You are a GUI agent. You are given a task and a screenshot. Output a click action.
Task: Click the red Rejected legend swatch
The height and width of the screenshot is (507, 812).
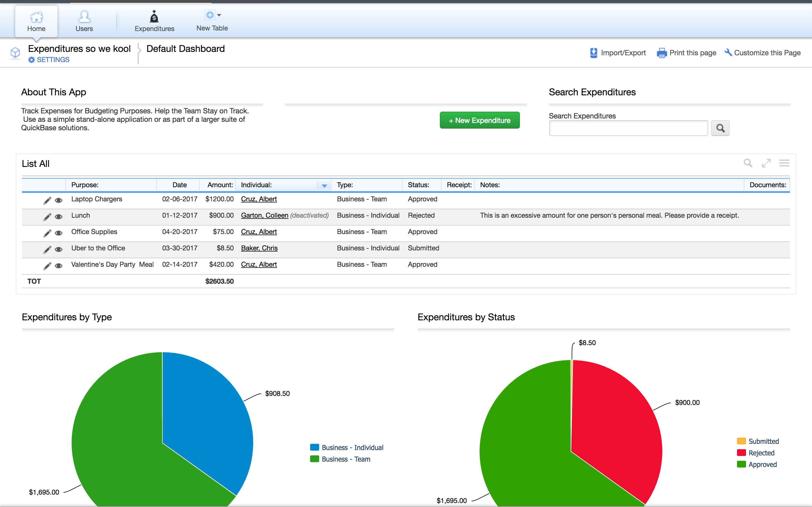click(x=741, y=453)
